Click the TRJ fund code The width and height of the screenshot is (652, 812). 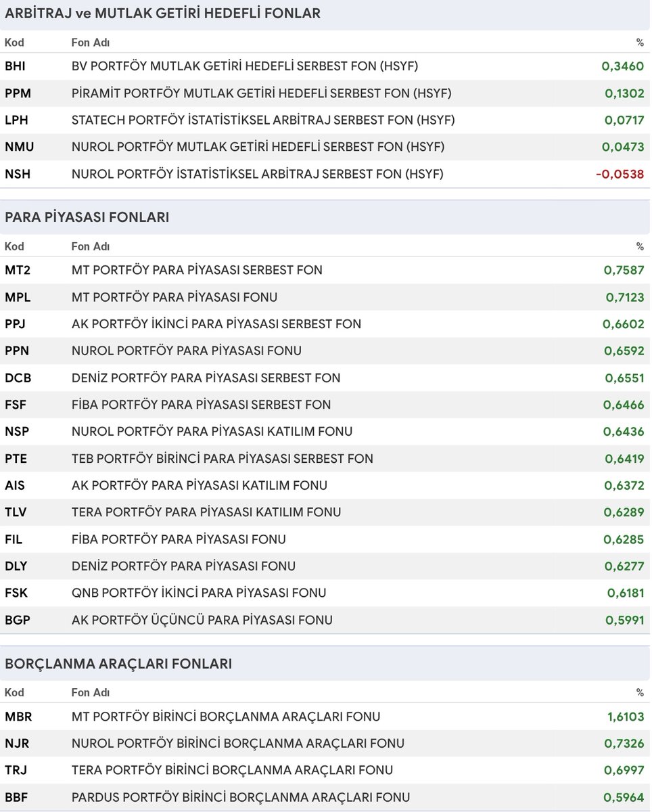(16, 770)
